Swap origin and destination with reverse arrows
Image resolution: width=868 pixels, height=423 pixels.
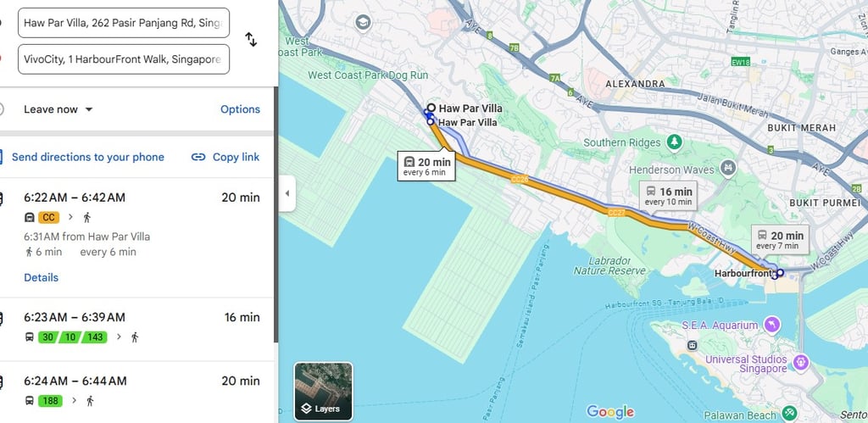251,39
